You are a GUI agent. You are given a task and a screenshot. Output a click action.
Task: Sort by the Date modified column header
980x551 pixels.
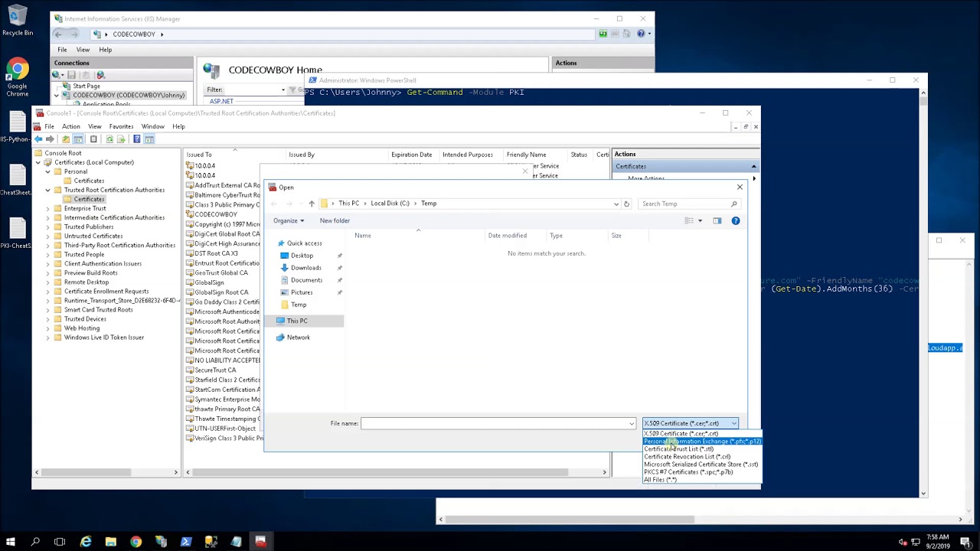(x=508, y=236)
